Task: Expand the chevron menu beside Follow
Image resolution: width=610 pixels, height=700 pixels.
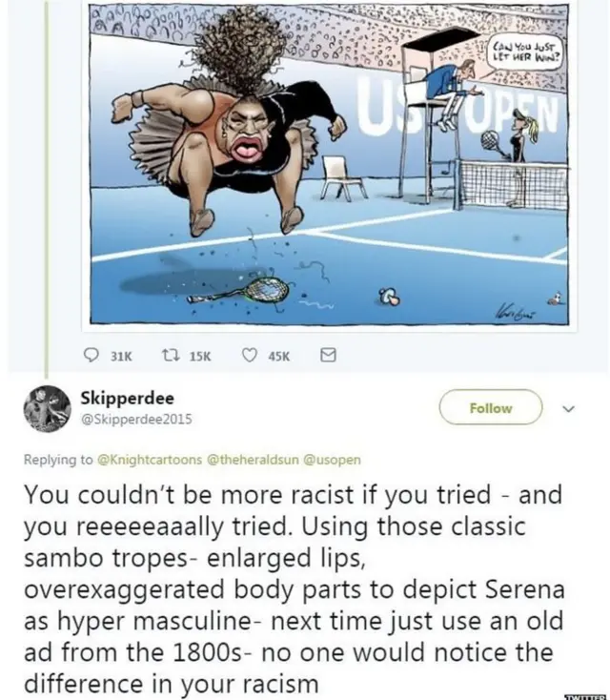Action: pyautogui.click(x=569, y=408)
